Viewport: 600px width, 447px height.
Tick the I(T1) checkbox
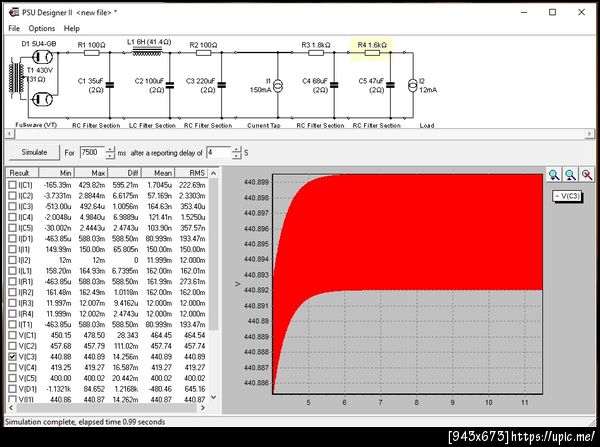pos(13,325)
